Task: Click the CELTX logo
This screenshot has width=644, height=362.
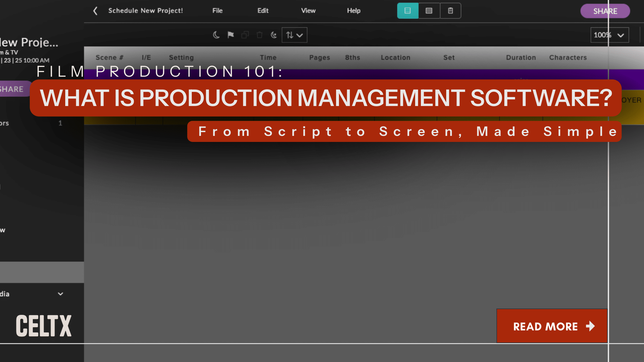Action: [x=44, y=326]
